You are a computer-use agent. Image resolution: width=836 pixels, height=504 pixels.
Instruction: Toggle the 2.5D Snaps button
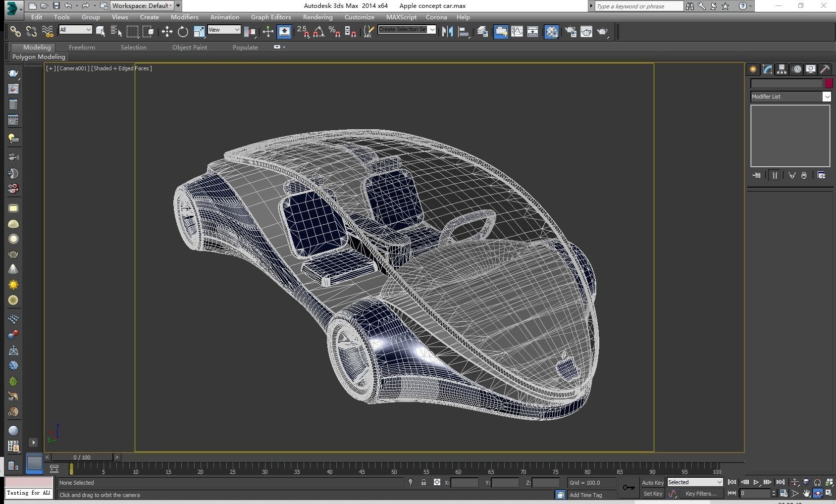(x=303, y=32)
